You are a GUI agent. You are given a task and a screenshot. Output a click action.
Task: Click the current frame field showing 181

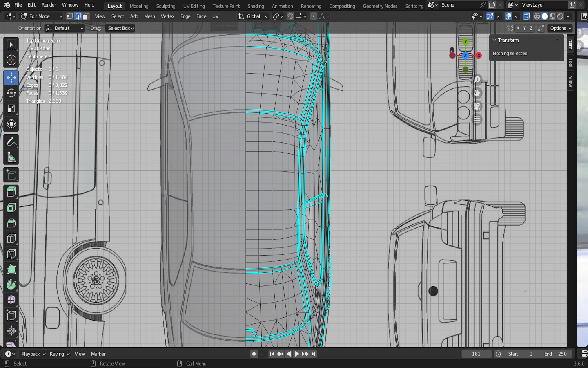click(476, 354)
